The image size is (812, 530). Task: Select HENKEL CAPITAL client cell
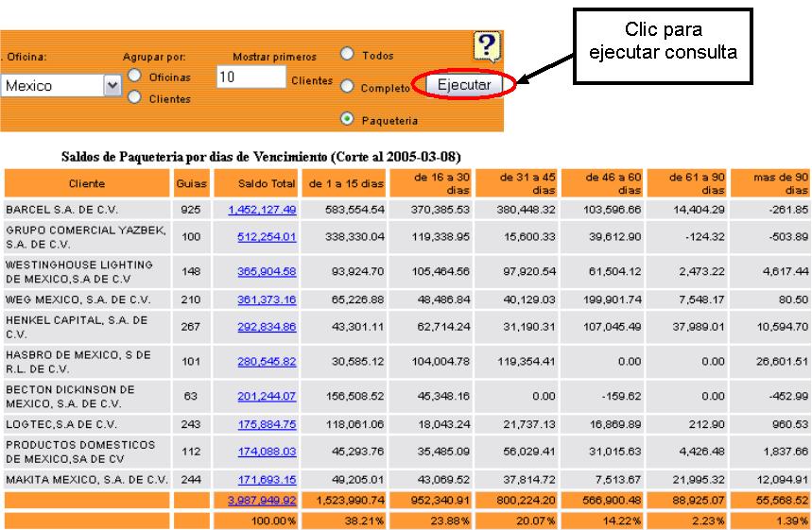pyautogui.click(x=87, y=327)
